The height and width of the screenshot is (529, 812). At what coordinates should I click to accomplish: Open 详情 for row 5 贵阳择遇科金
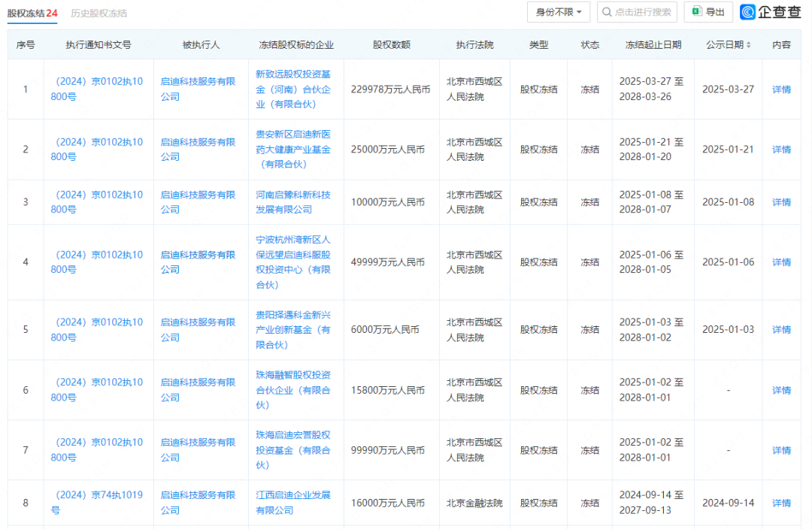click(x=781, y=330)
